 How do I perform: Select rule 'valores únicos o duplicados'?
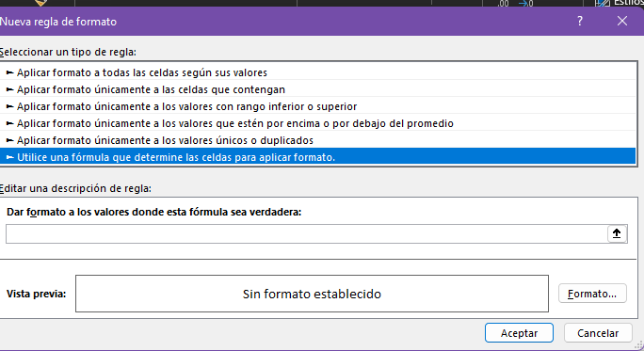click(317, 140)
